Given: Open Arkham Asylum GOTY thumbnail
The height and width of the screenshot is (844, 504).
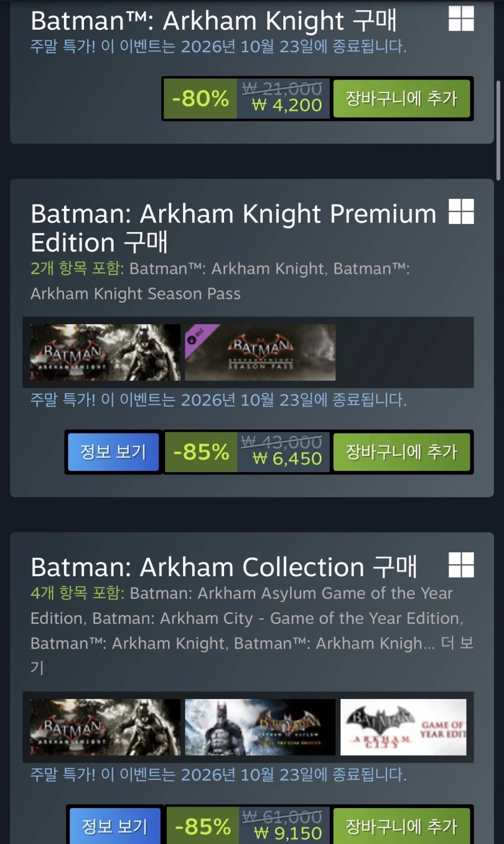Looking at the screenshot, I should (260, 727).
